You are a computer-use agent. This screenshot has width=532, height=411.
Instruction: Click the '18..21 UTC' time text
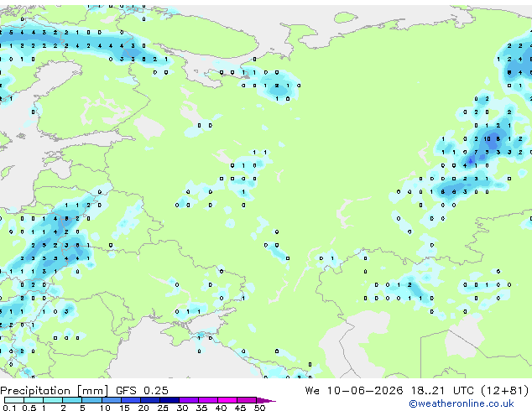[x=442, y=391]
